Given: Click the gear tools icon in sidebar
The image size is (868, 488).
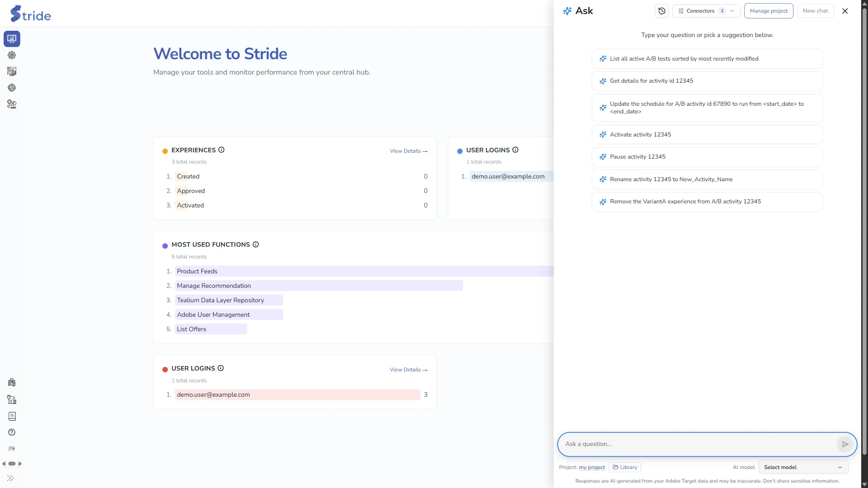Looking at the screenshot, I should (x=12, y=55).
